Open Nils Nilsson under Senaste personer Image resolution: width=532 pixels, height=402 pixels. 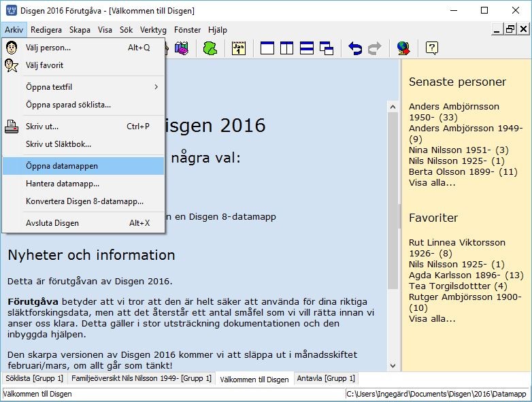[x=456, y=161]
